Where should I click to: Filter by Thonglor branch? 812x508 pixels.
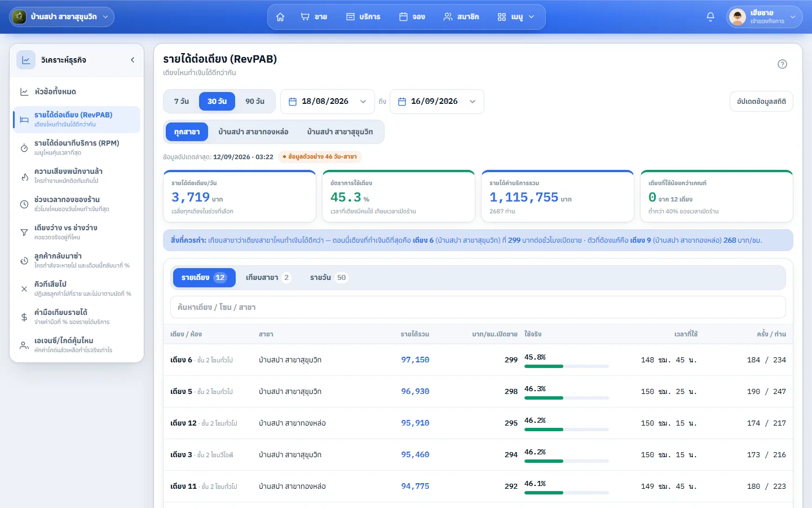tap(254, 132)
